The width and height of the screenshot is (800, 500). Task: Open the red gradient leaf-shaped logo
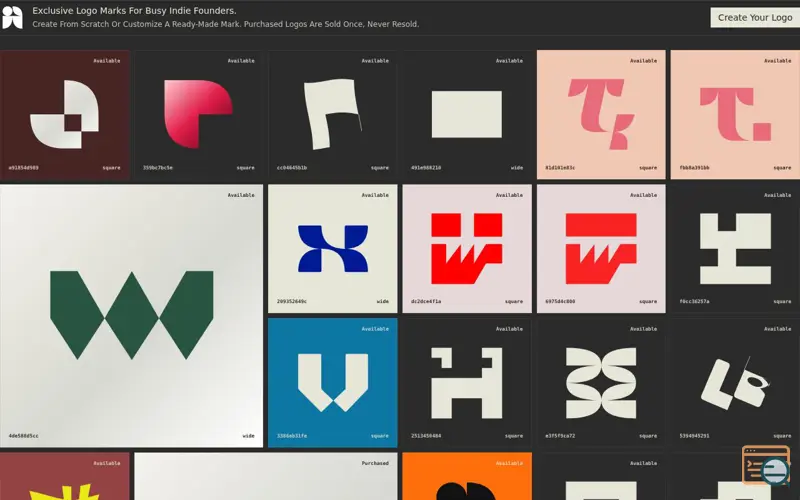coord(199,114)
